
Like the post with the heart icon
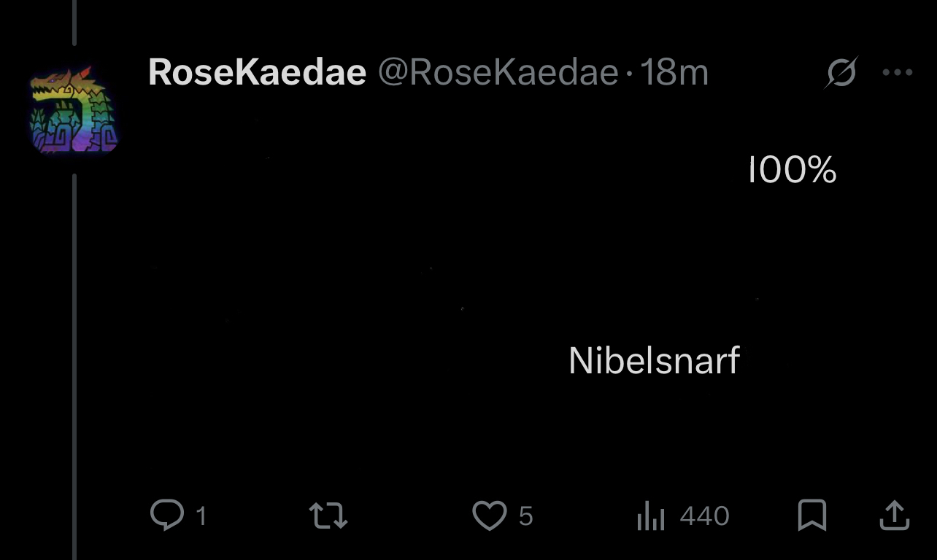click(489, 516)
